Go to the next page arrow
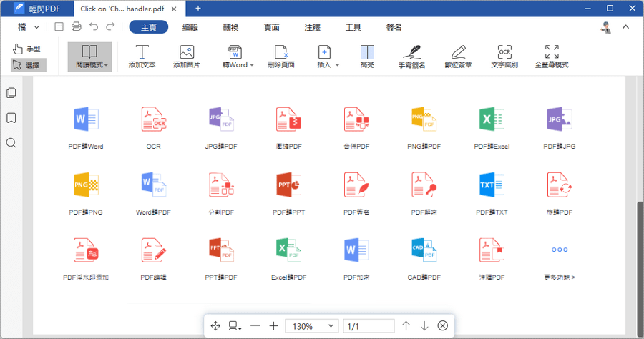 (x=424, y=326)
